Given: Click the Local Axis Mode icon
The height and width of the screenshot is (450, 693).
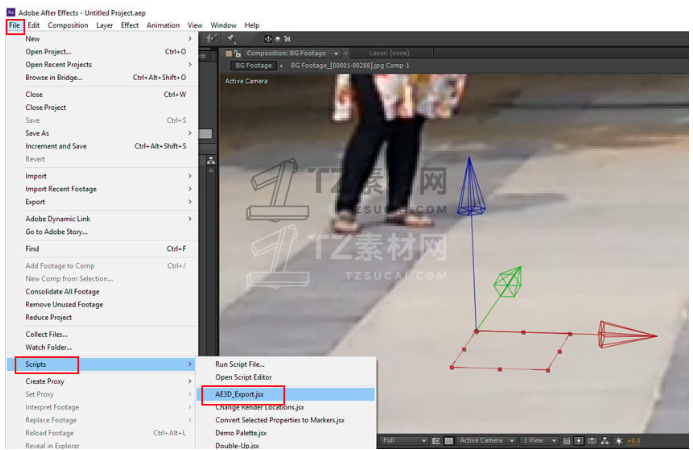Looking at the screenshot, I should pyautogui.click(x=268, y=39).
